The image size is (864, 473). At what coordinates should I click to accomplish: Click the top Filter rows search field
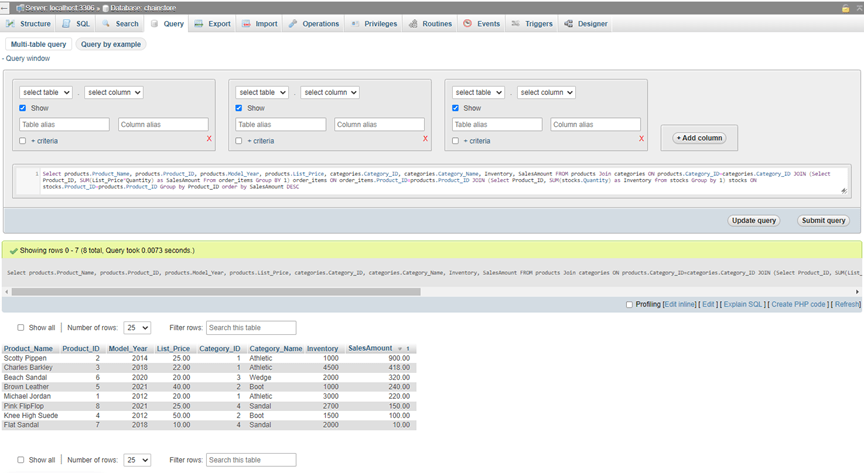(251, 327)
